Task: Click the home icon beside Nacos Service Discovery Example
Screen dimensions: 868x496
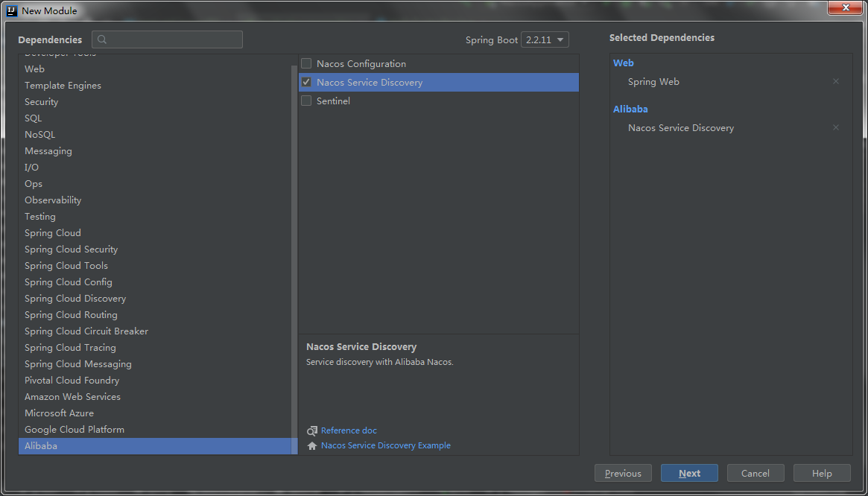Action: [312, 445]
